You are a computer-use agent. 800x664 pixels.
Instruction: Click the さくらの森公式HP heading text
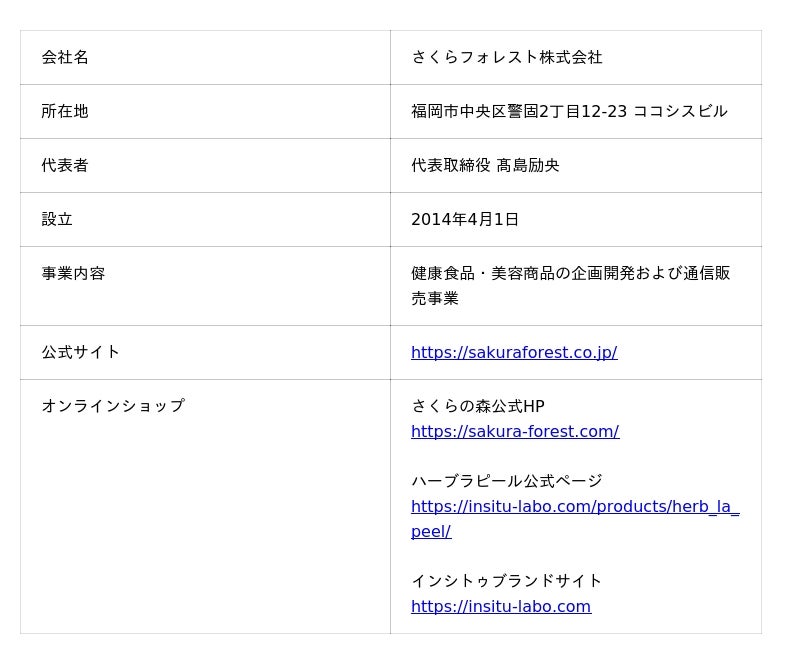[478, 406]
